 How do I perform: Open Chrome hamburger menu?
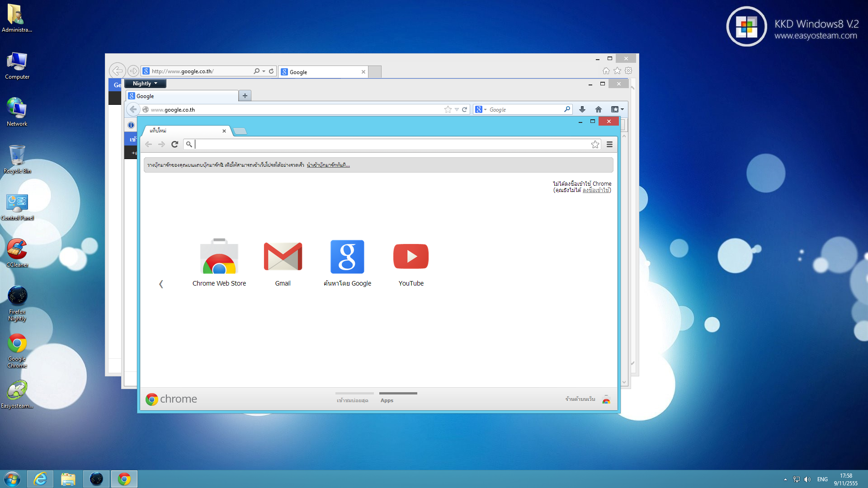click(609, 145)
